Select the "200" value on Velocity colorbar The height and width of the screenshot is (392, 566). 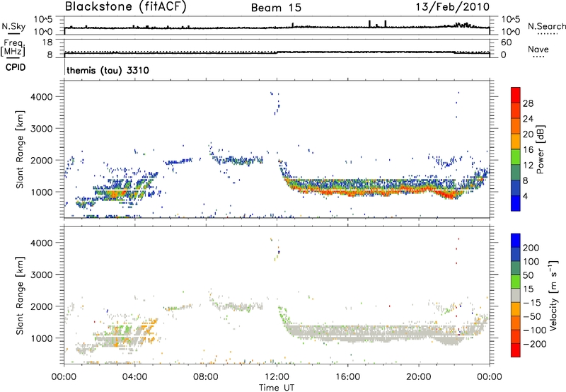pyautogui.click(x=531, y=248)
